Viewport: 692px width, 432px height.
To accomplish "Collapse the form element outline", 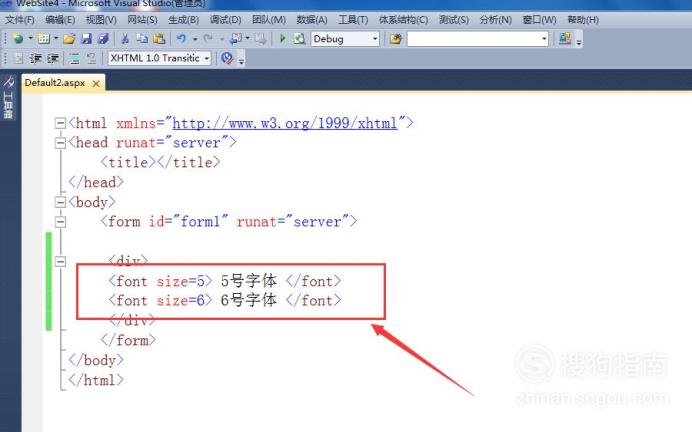I will click(x=60, y=222).
